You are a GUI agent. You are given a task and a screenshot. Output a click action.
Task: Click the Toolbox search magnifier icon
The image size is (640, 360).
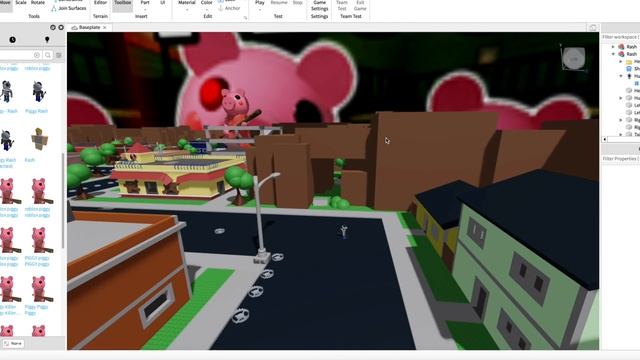(48, 55)
